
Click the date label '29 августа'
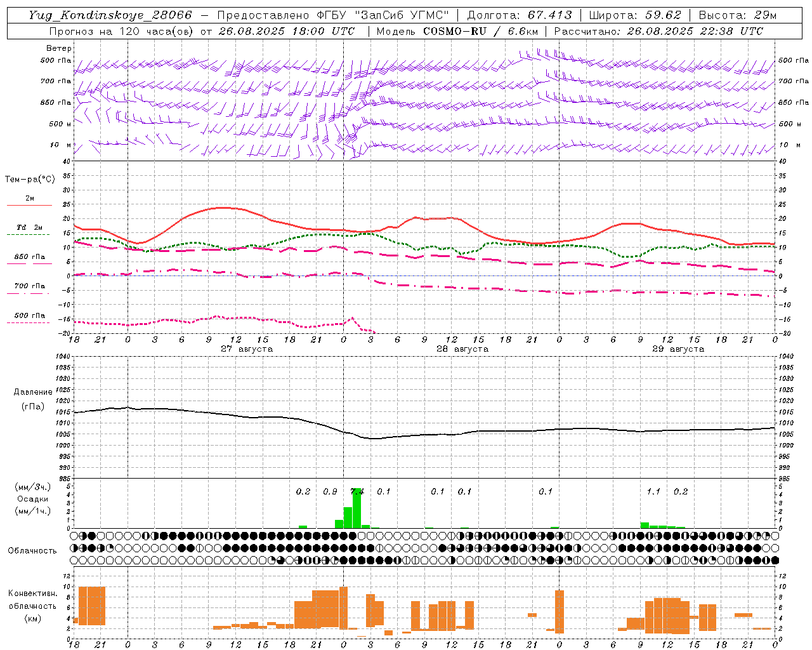(678, 349)
